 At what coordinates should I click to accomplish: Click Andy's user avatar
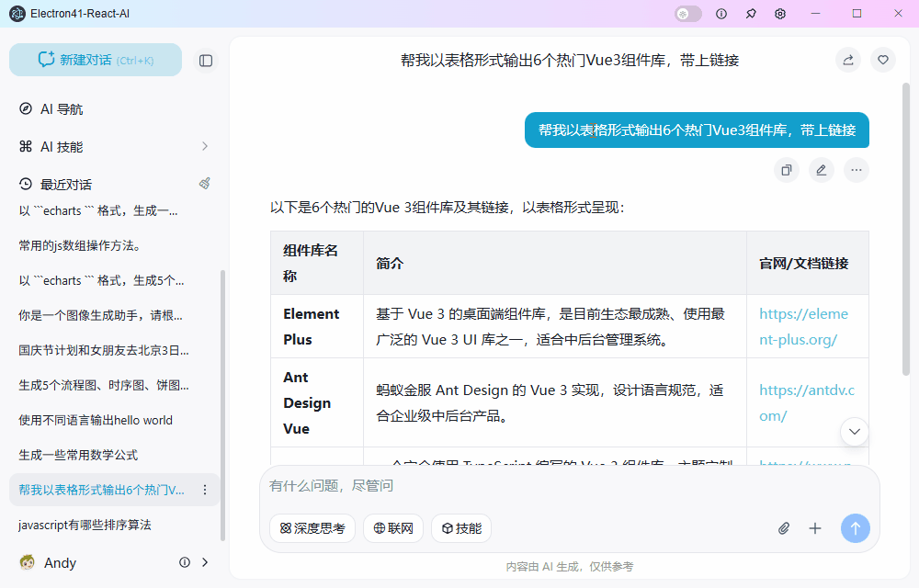[x=27, y=562]
